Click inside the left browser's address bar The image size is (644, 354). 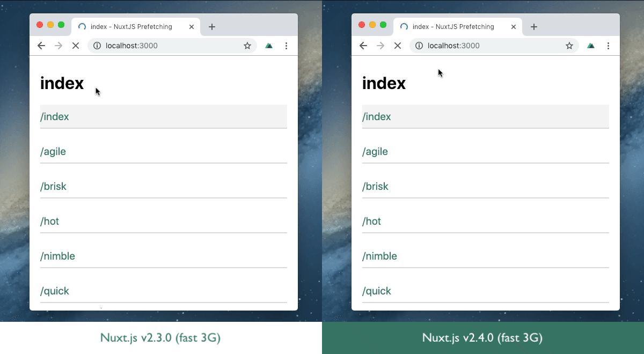click(161, 46)
